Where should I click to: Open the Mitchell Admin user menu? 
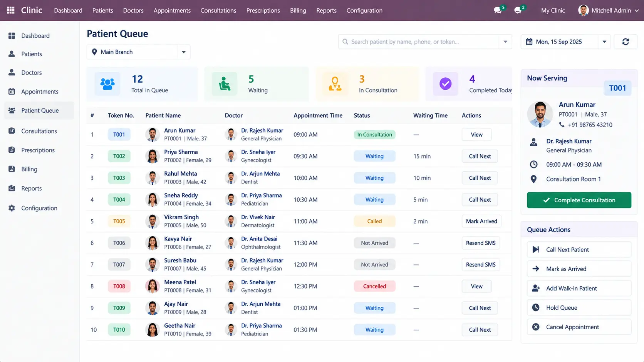pyautogui.click(x=609, y=10)
